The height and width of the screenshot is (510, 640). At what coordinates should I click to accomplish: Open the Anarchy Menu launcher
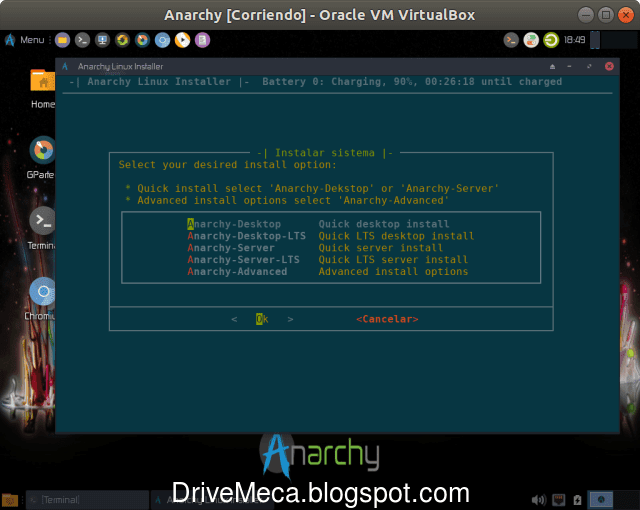(x=24, y=40)
